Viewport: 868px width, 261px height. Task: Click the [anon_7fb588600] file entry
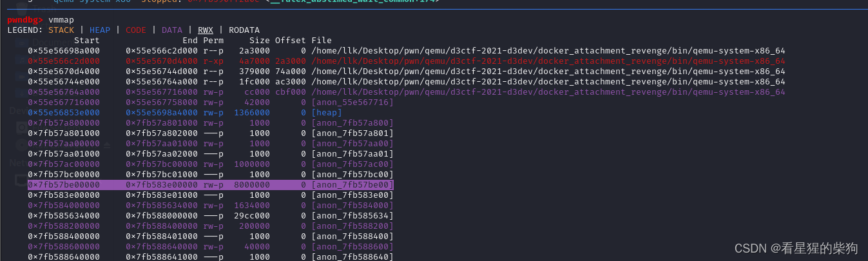352,247
